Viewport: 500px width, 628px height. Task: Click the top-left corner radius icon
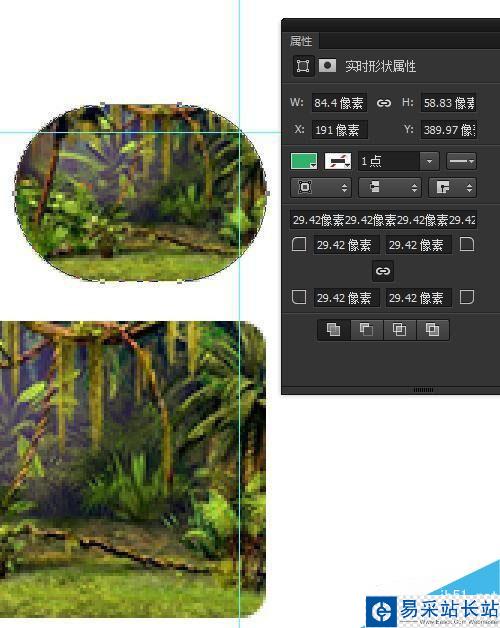(x=299, y=244)
